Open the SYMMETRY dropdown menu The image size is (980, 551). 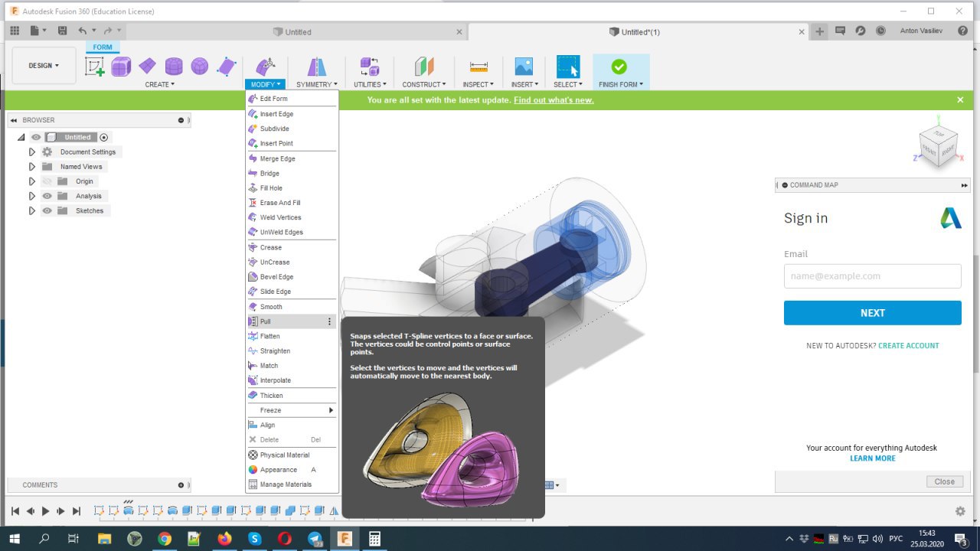316,84
